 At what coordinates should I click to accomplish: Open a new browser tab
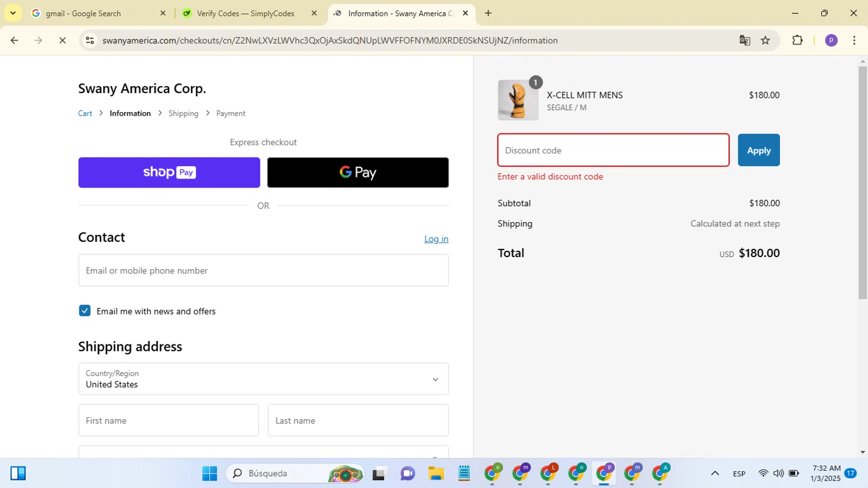pyautogui.click(x=488, y=13)
